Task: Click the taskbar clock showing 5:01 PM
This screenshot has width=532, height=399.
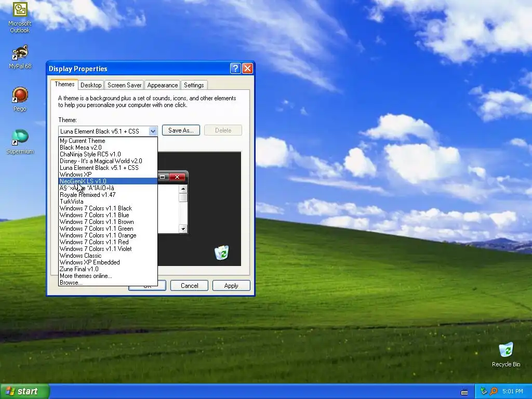Action: 512,391
